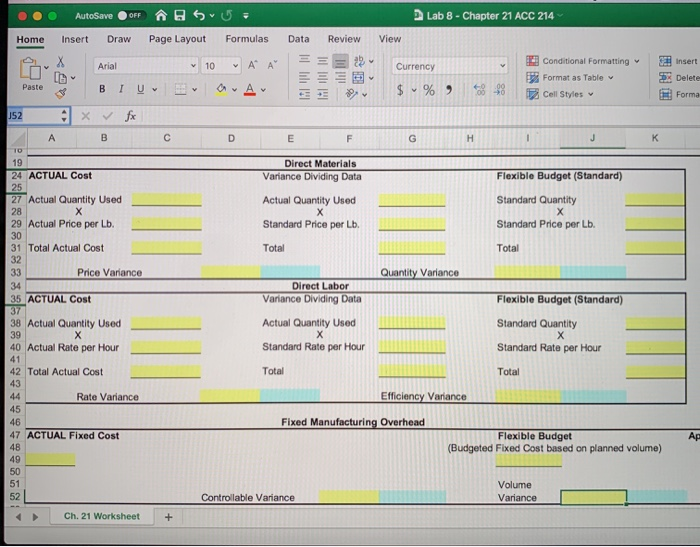700x547 pixels.
Task: Click the column J header
Action: (592, 138)
